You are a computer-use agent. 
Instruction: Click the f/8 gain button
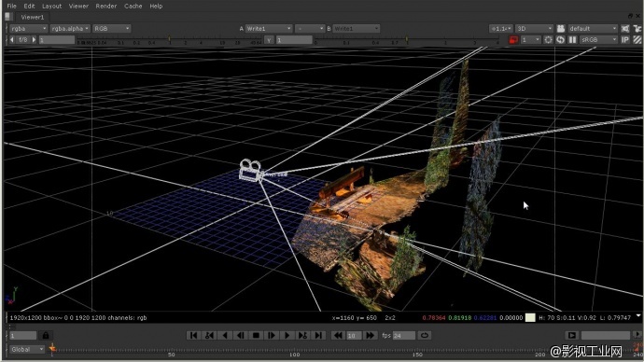[23, 40]
